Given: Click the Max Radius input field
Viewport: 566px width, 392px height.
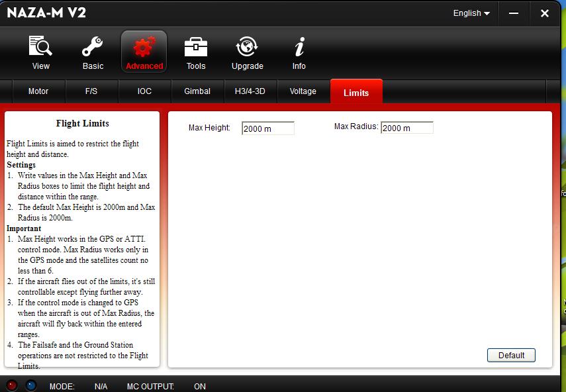Looking at the screenshot, I should coord(406,128).
